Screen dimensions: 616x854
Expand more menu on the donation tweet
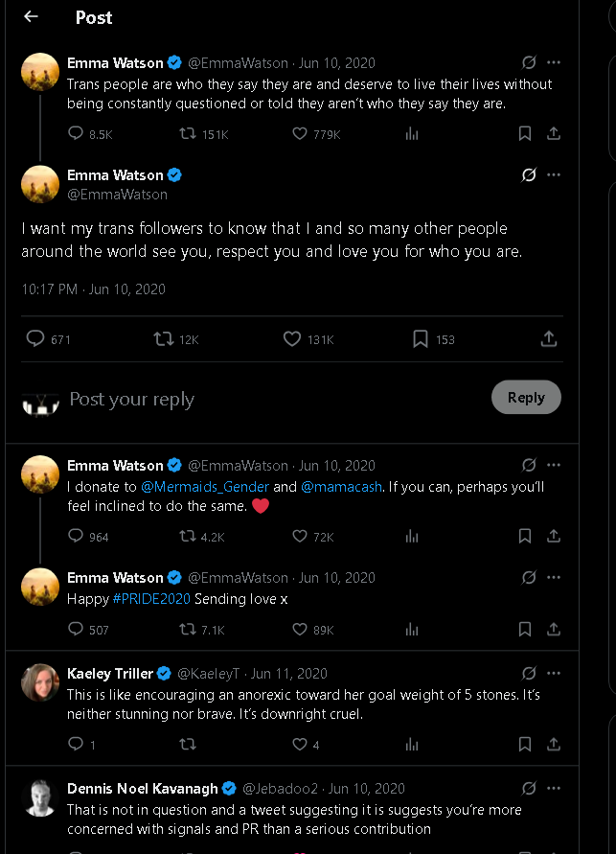[x=554, y=465]
